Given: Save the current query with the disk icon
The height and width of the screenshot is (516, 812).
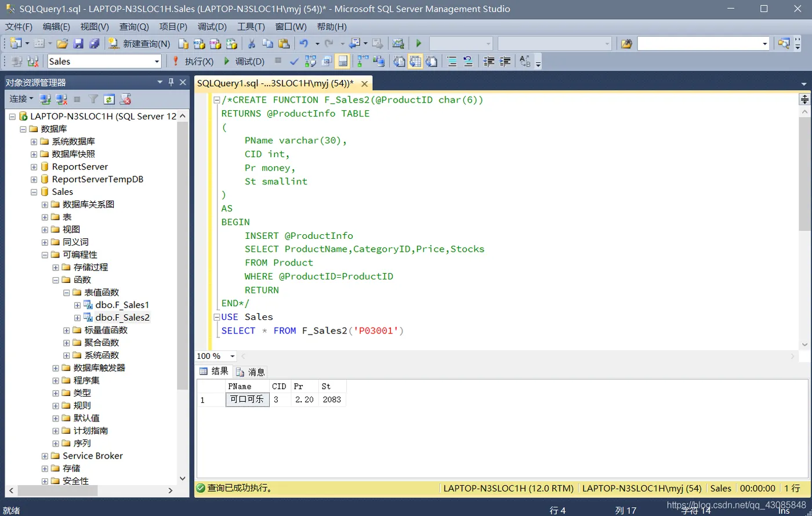Looking at the screenshot, I should tap(78, 43).
